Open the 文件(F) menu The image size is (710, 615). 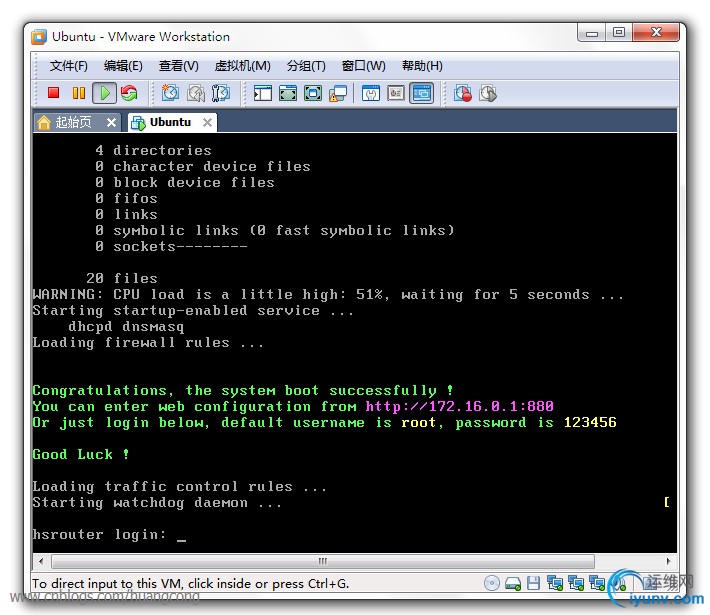coord(68,66)
